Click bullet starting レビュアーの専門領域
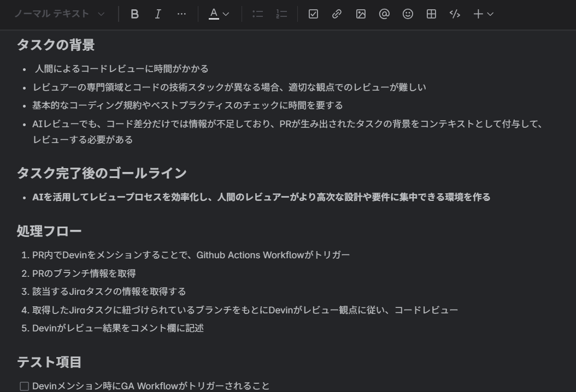 229,87
